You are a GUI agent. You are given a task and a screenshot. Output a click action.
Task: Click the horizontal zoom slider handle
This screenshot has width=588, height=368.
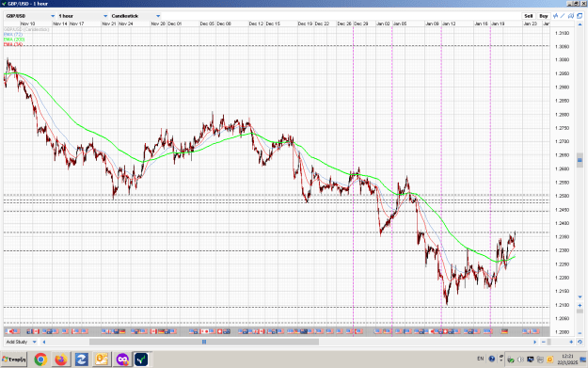549,342
